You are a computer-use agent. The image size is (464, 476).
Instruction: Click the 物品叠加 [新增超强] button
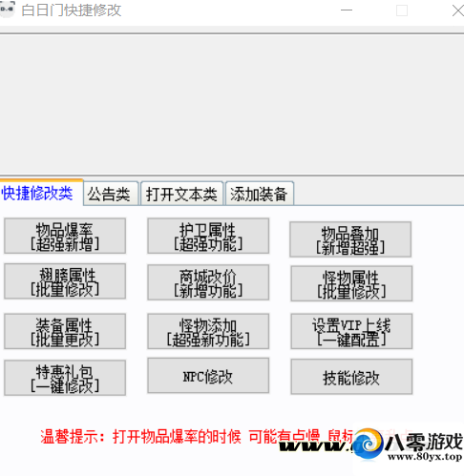click(x=350, y=239)
